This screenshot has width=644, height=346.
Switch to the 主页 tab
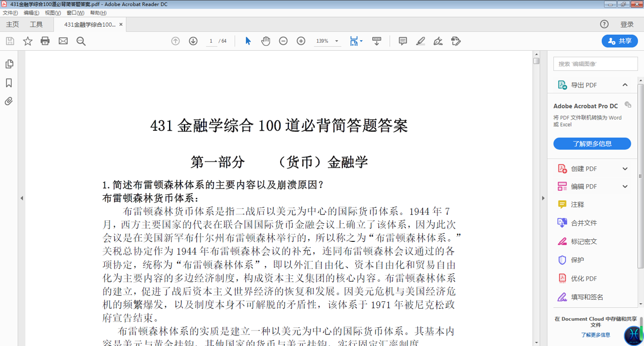click(13, 25)
